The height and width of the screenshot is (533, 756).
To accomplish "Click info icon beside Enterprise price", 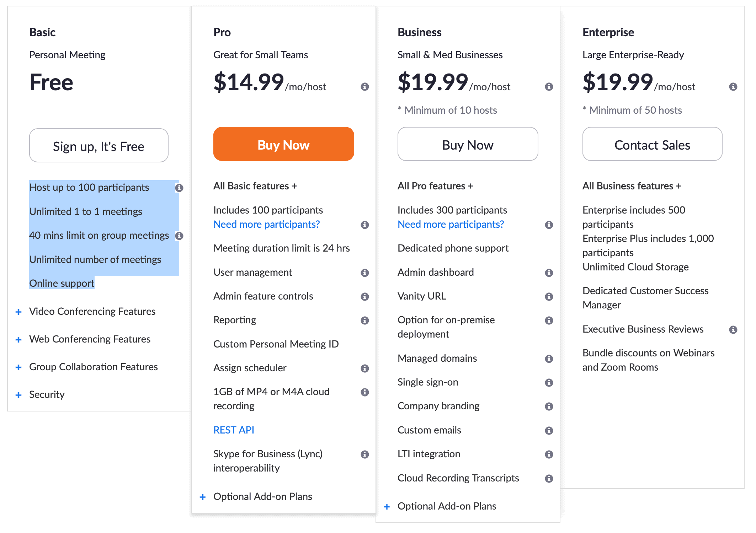I will (x=733, y=87).
